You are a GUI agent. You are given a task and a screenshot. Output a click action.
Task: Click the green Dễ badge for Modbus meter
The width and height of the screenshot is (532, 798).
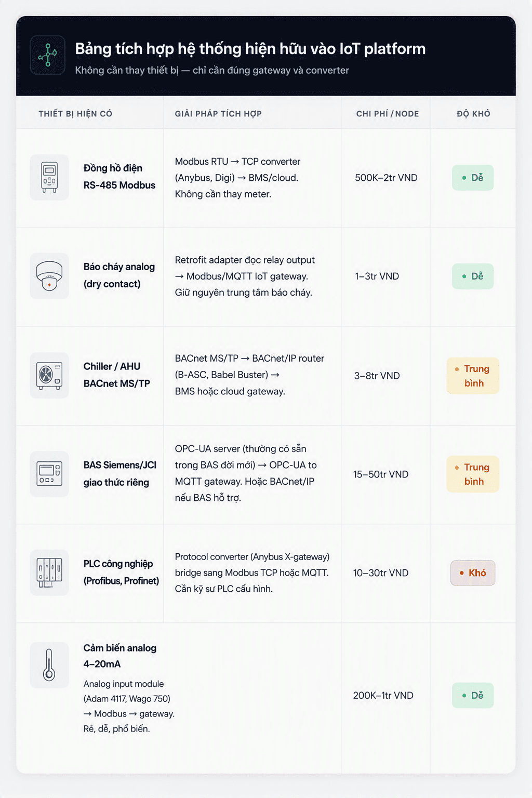(x=473, y=178)
